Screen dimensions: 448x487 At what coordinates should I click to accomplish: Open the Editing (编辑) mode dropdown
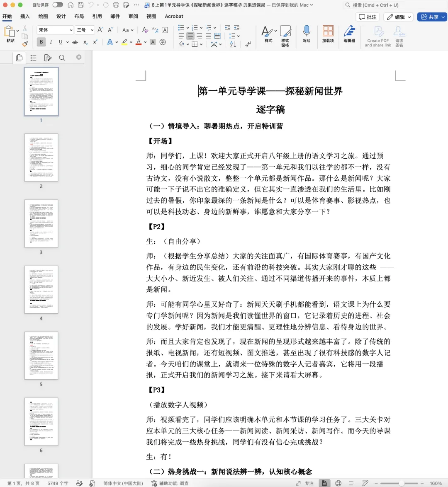click(x=399, y=17)
